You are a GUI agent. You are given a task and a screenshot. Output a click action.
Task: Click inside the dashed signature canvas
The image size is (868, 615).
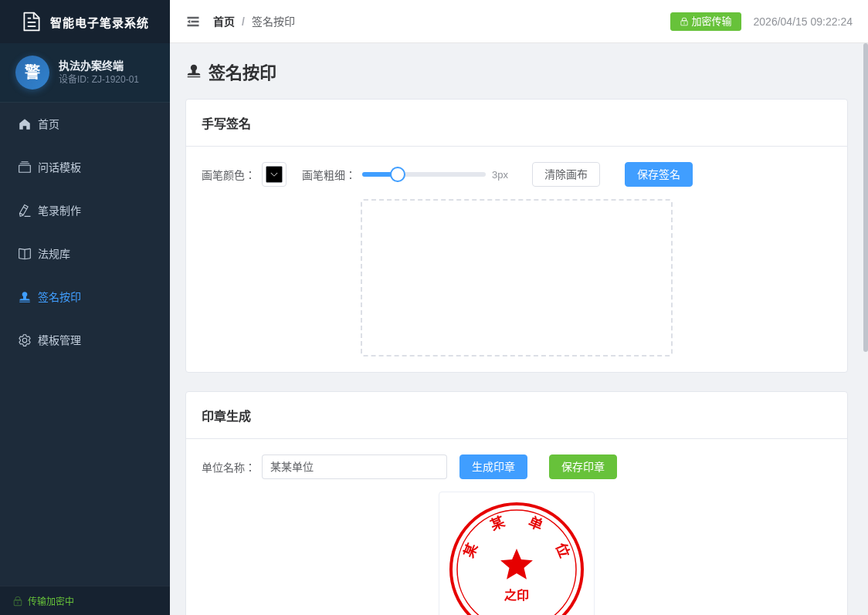click(517, 278)
